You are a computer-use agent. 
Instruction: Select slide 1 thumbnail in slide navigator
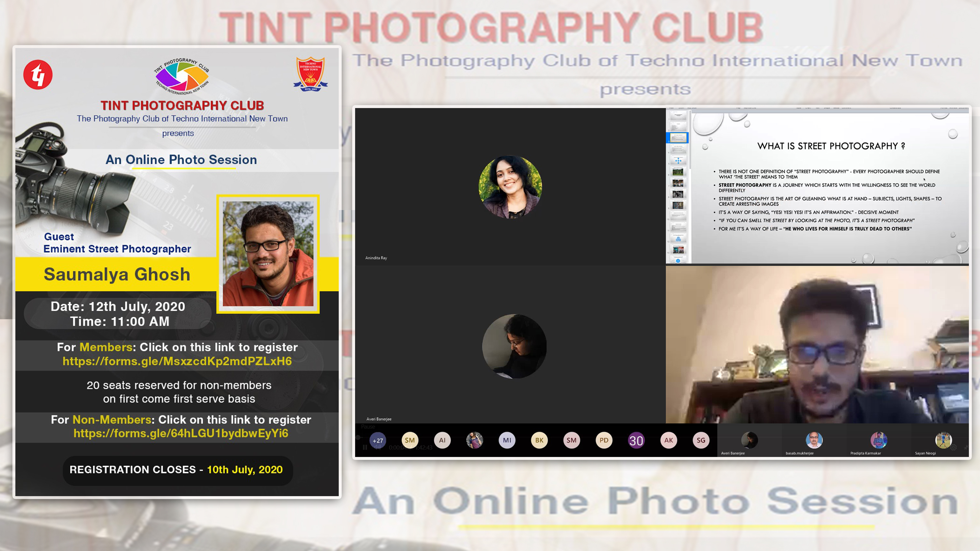tap(678, 116)
